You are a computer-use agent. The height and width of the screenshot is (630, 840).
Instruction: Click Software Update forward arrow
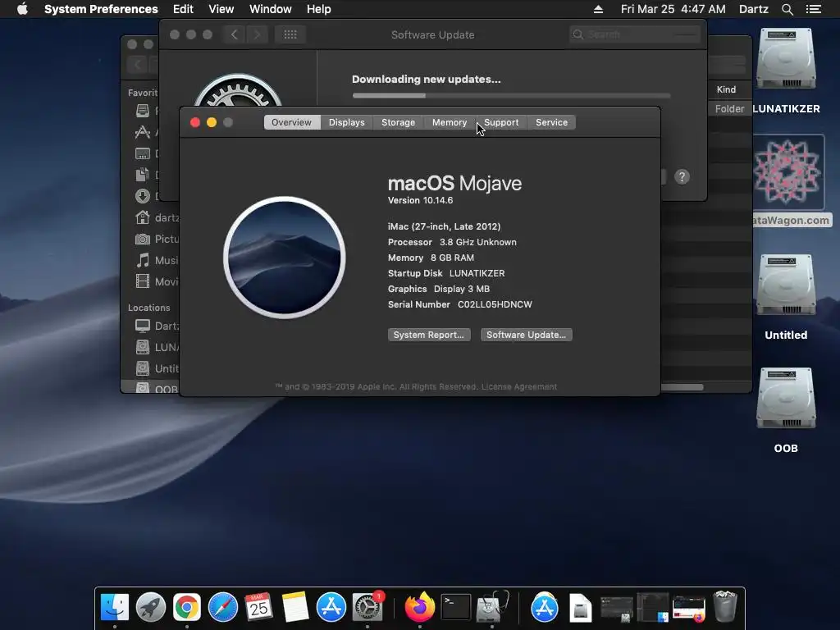257,34
